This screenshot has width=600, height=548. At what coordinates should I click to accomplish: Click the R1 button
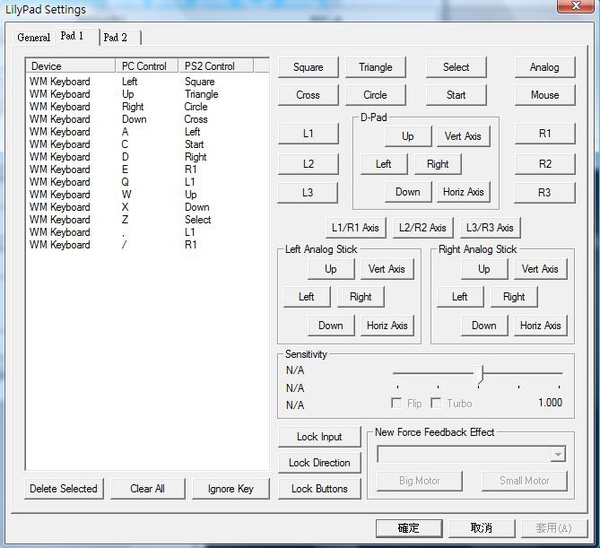(x=545, y=134)
